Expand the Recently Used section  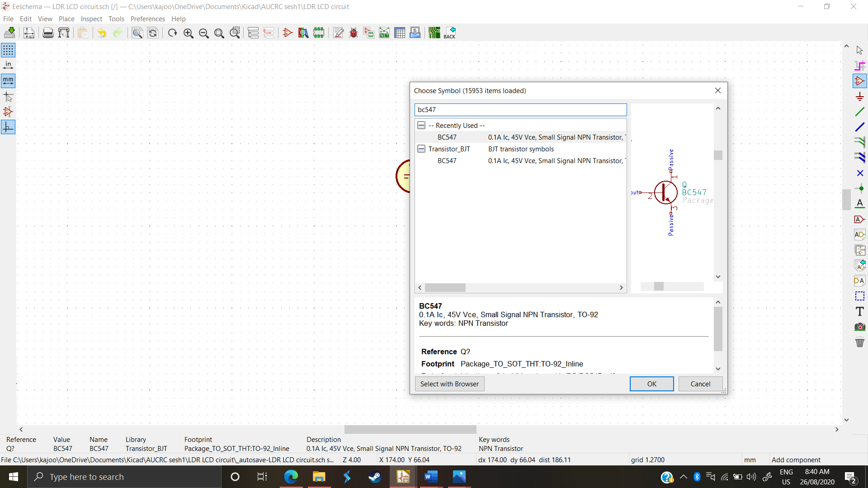(421, 125)
